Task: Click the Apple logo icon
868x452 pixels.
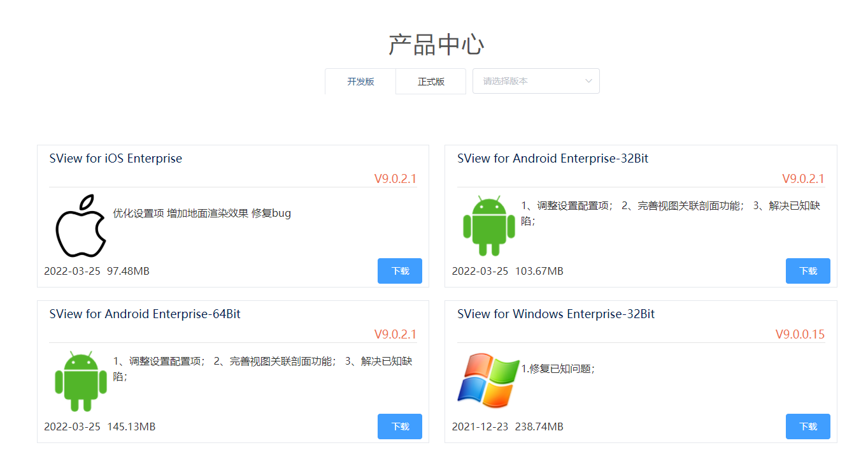Action: 81,226
